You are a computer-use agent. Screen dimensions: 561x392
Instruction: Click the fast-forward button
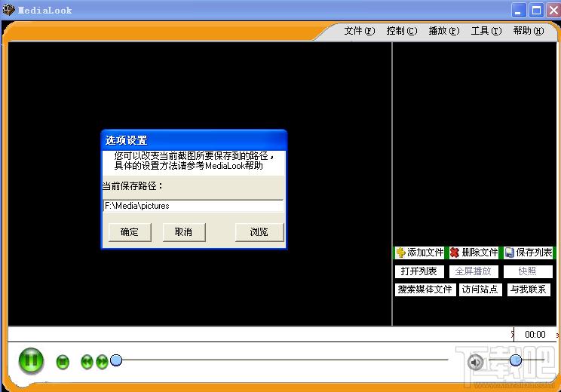(x=102, y=362)
